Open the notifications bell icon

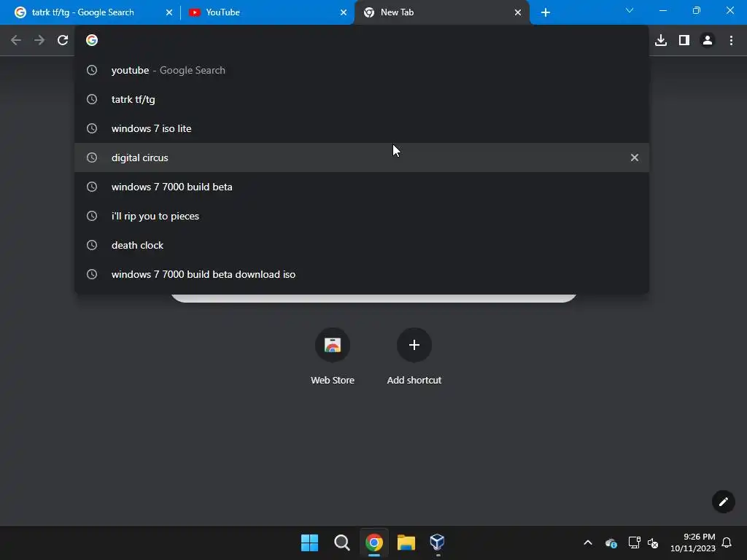pyautogui.click(x=727, y=542)
